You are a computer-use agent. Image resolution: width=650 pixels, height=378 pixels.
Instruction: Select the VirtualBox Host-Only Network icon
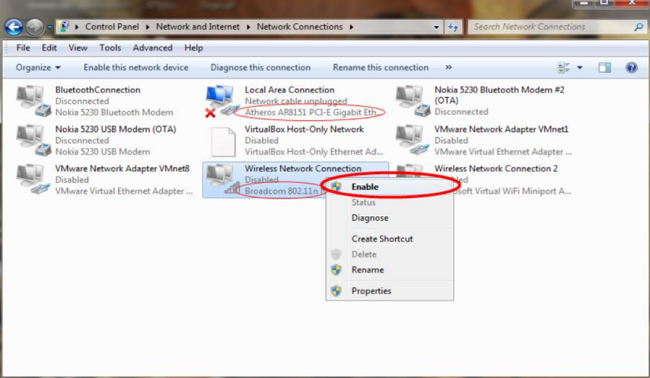(x=223, y=141)
